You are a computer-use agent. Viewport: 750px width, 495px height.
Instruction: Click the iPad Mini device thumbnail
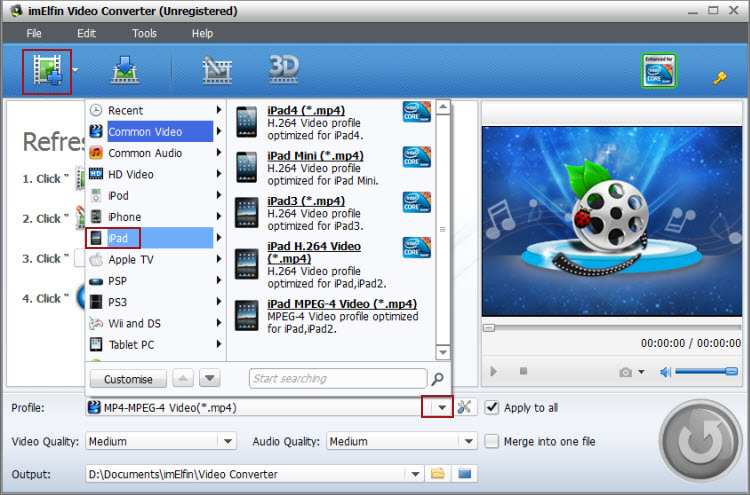pos(247,167)
